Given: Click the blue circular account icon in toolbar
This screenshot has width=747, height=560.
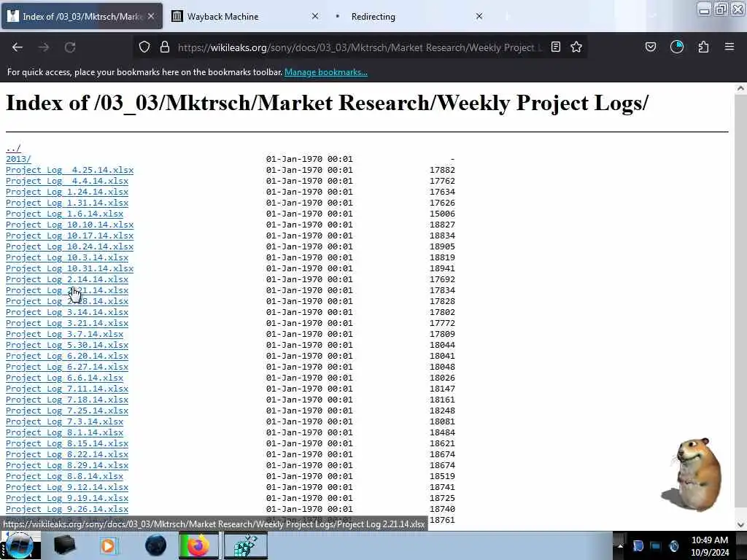Looking at the screenshot, I should point(677,47).
